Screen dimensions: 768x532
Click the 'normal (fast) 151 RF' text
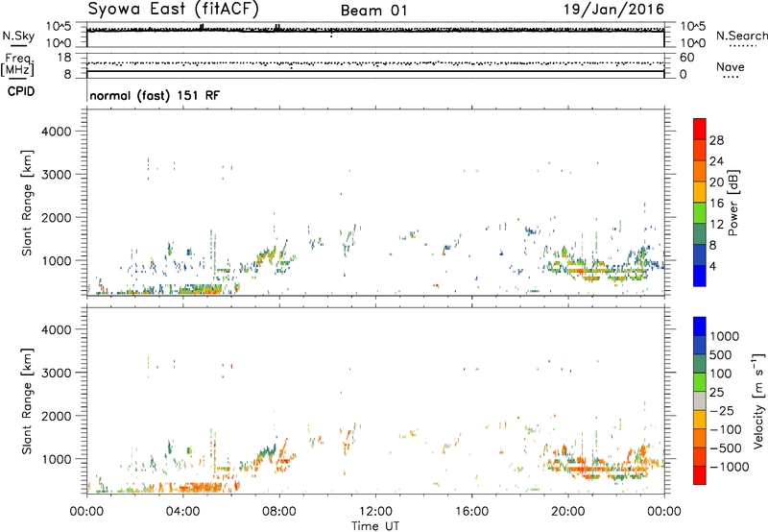coord(155,95)
